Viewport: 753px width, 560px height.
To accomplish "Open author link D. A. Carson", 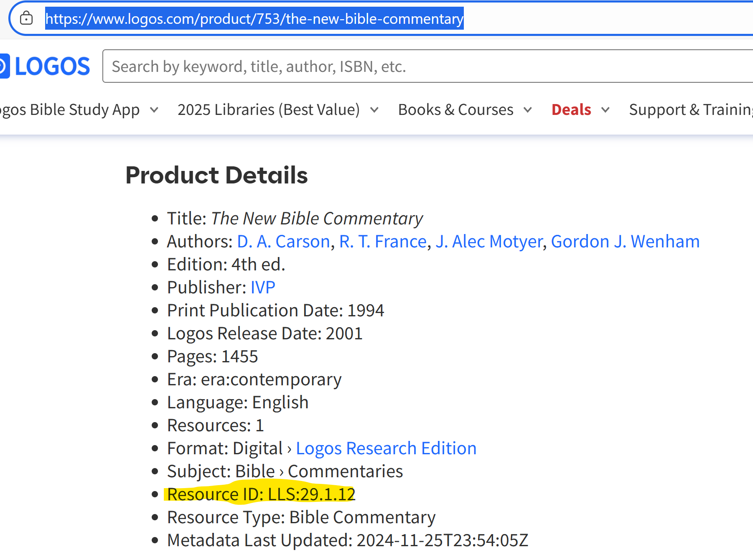I will coord(284,242).
